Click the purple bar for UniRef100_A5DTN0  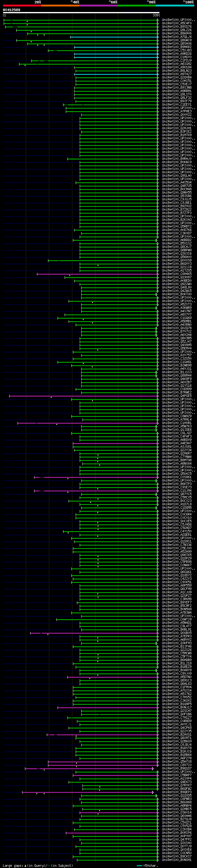coord(113,677)
